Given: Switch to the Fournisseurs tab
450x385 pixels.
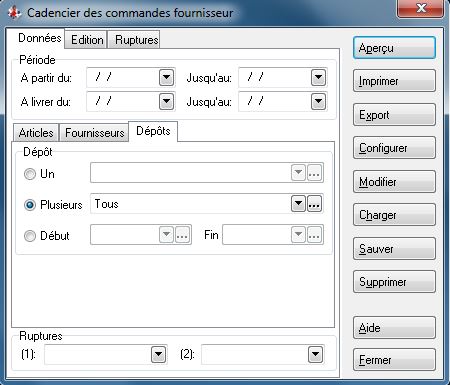Looking at the screenshot, I should point(94,133).
